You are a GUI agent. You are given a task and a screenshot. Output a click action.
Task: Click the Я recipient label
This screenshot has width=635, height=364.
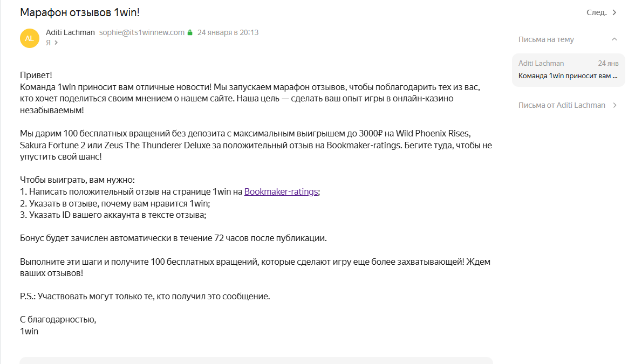(48, 43)
